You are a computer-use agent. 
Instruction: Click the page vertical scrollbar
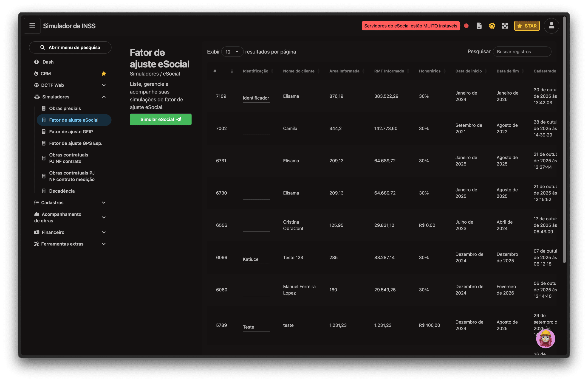[564, 138]
